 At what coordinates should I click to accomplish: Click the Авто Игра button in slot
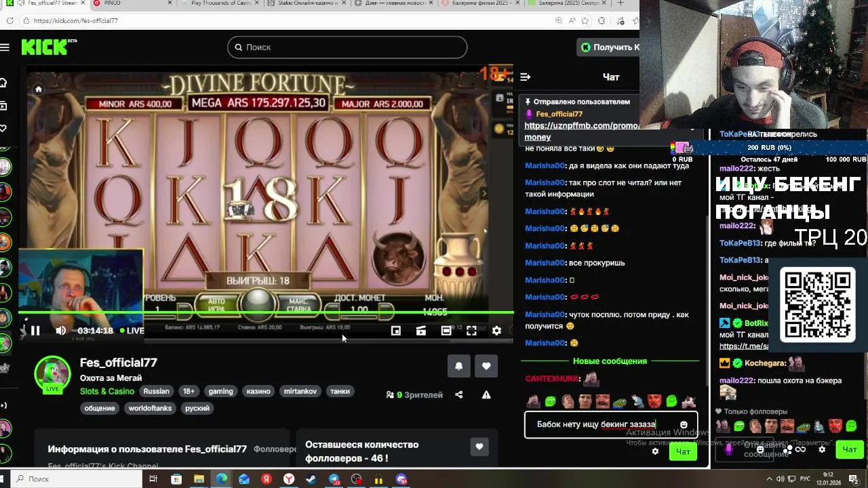click(216, 305)
